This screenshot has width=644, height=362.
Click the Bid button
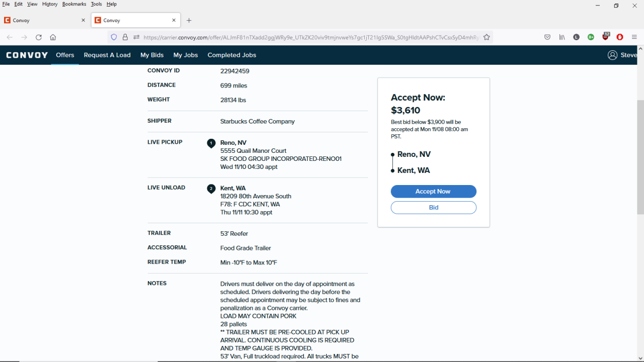tap(433, 208)
